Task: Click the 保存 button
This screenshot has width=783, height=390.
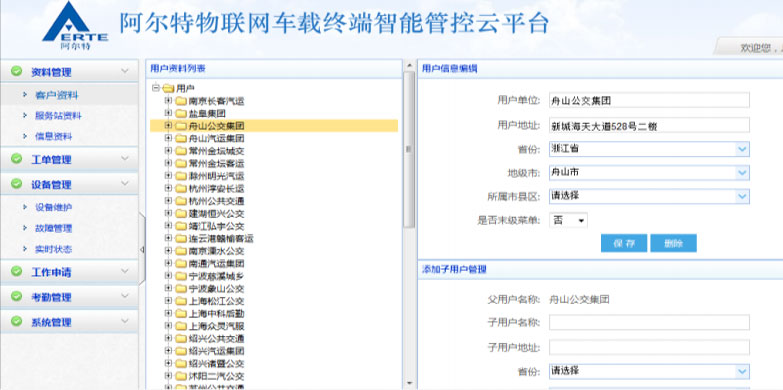Action: [624, 243]
